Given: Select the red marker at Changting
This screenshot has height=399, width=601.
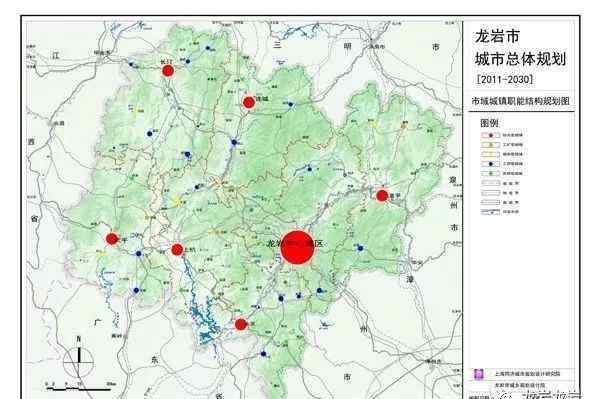Looking at the screenshot, I should [x=168, y=71].
